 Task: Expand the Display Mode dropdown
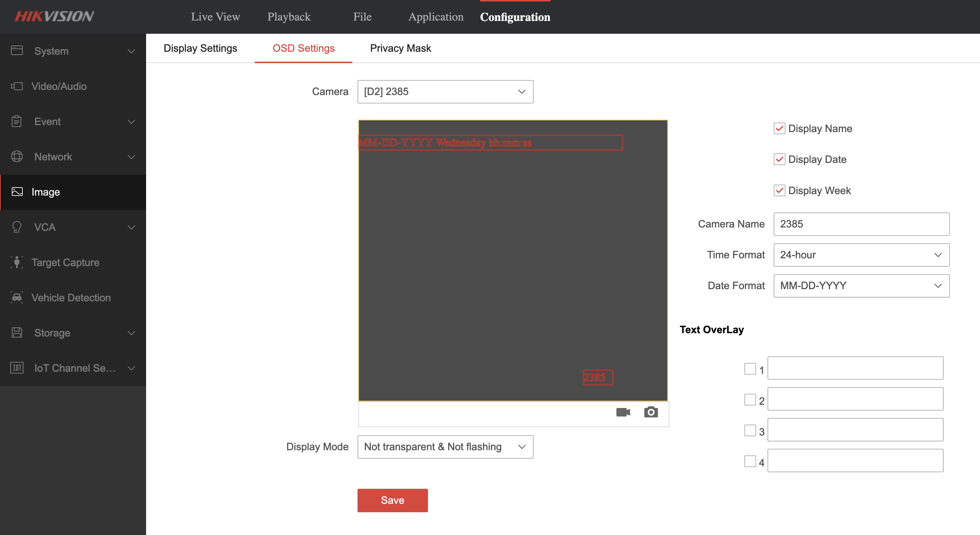click(445, 447)
